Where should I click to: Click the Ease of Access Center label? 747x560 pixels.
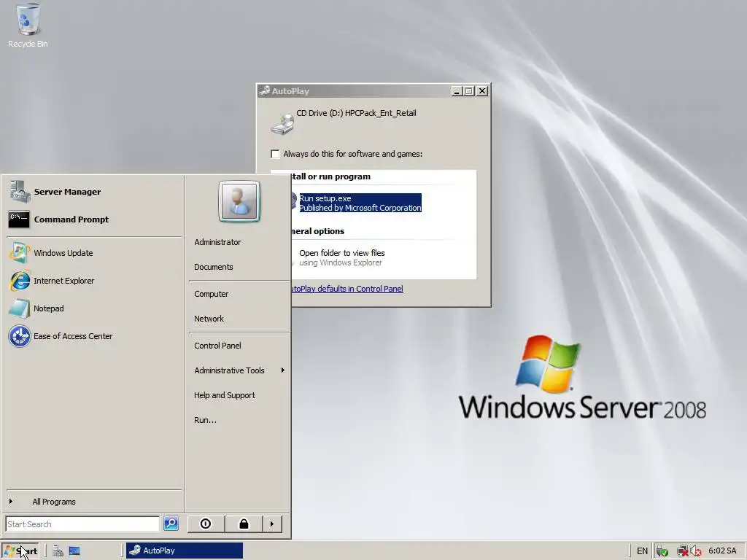point(73,336)
